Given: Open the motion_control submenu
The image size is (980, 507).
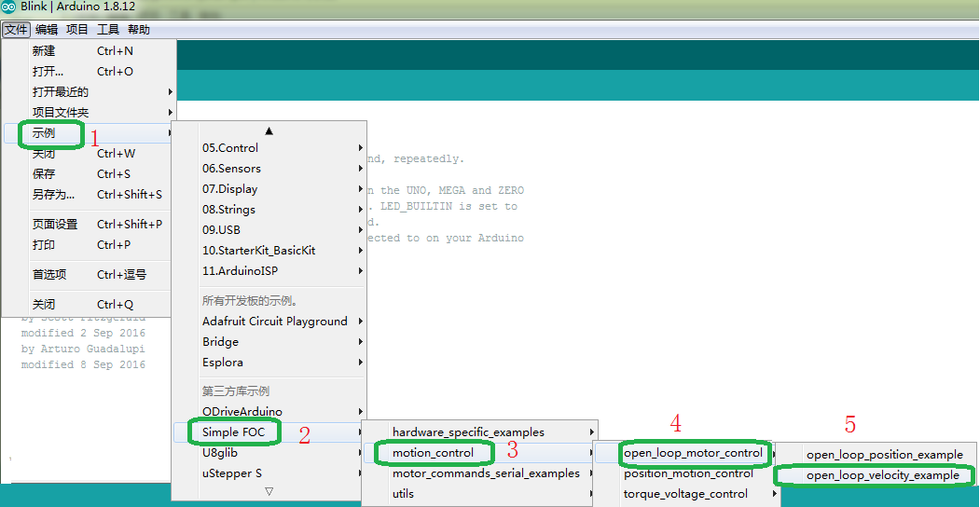Looking at the screenshot, I should (480, 453).
